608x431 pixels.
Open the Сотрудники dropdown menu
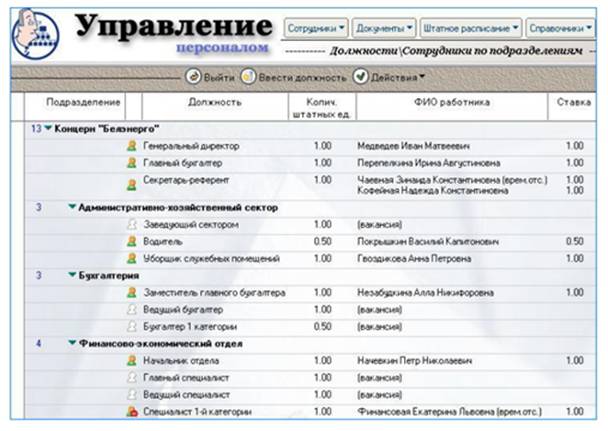316,28
